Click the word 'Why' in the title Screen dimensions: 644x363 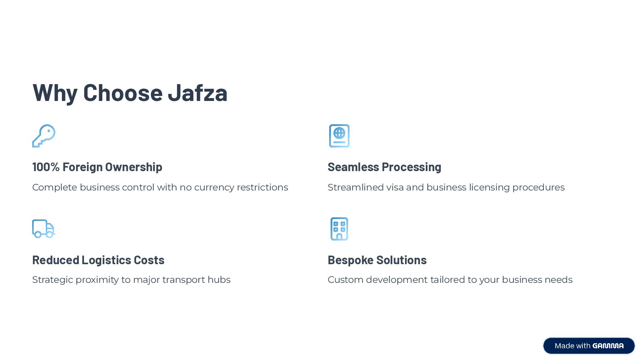tap(55, 93)
